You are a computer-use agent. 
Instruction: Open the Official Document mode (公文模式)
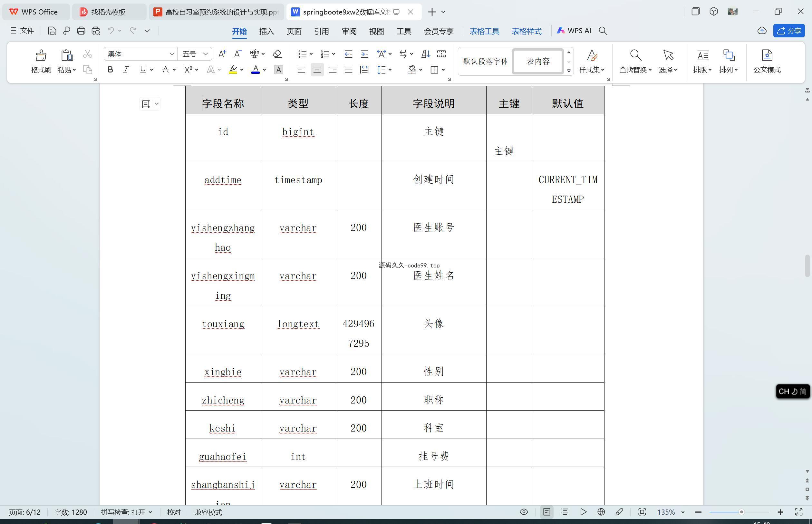[x=767, y=62]
